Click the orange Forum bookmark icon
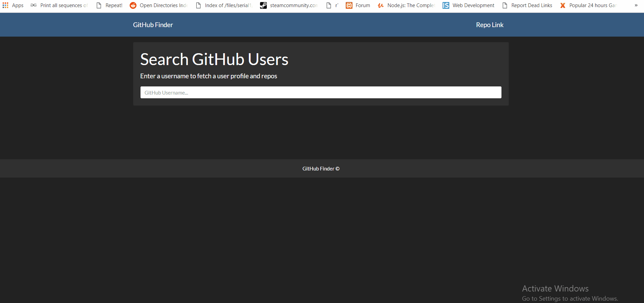 coord(349,5)
